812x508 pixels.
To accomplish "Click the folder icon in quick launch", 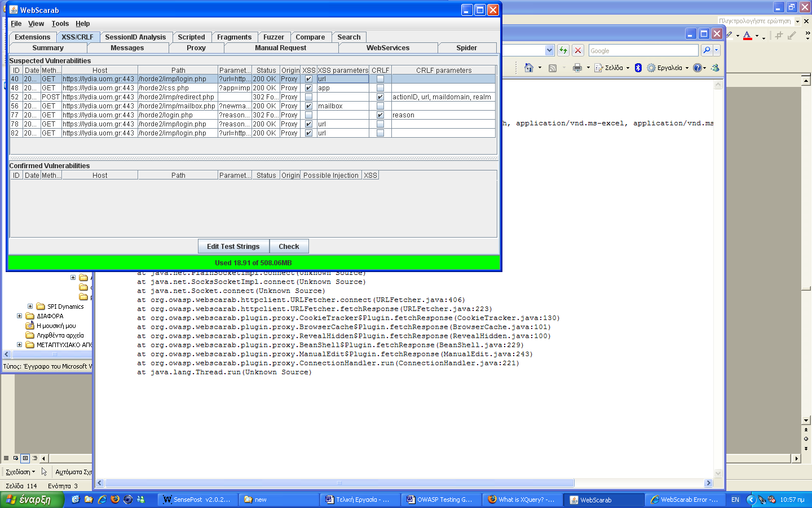I will click(x=89, y=500).
